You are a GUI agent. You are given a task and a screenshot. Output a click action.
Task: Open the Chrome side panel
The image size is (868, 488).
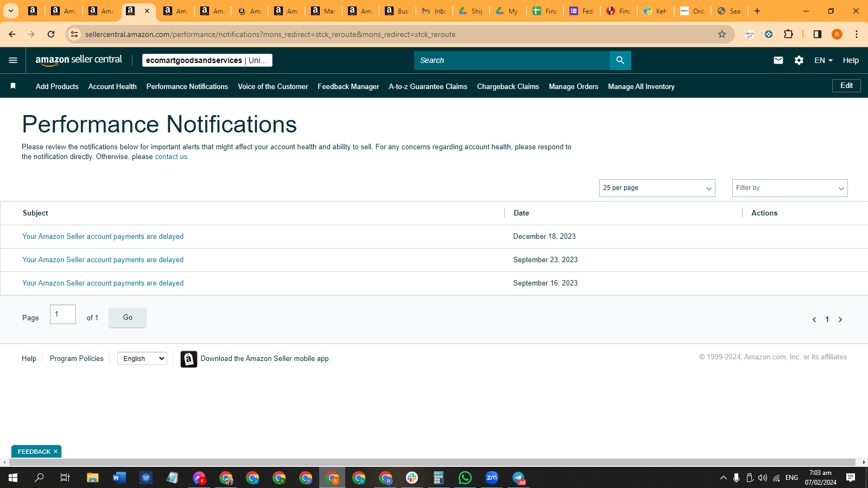[818, 34]
